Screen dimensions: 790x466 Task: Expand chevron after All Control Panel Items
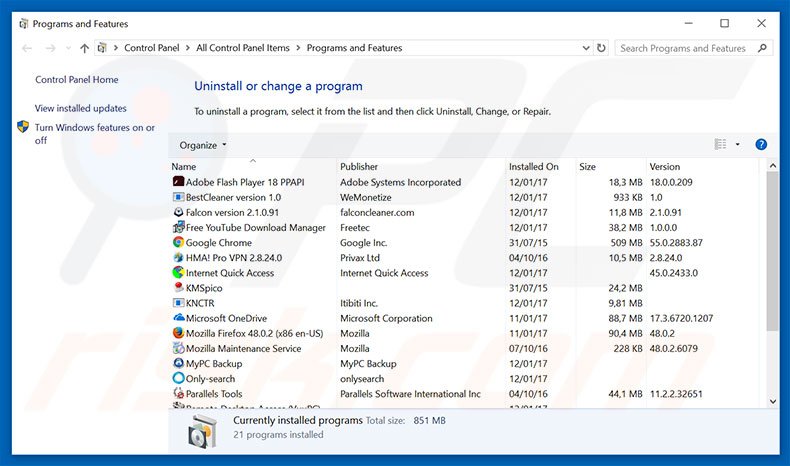point(298,48)
